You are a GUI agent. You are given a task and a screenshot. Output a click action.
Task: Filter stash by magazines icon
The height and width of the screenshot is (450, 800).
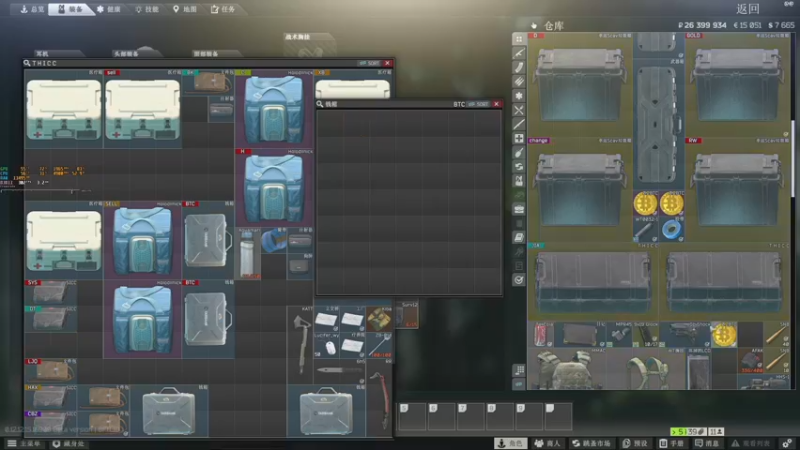tap(519, 67)
